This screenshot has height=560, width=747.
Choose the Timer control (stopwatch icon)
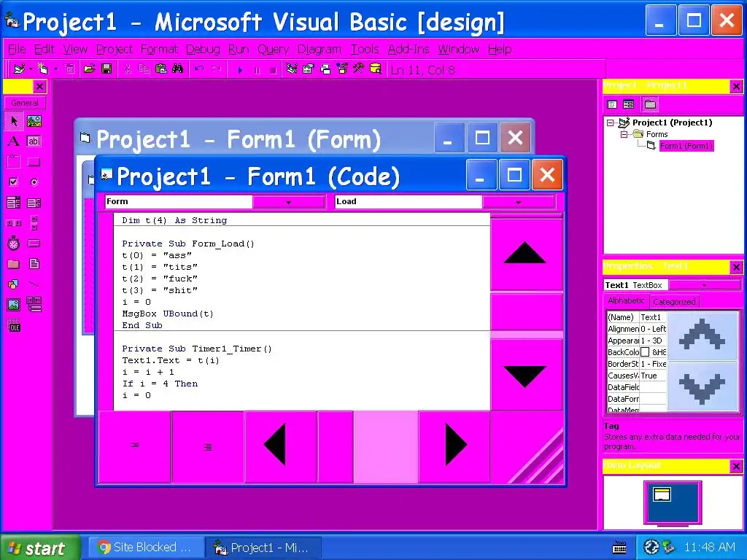(x=14, y=244)
